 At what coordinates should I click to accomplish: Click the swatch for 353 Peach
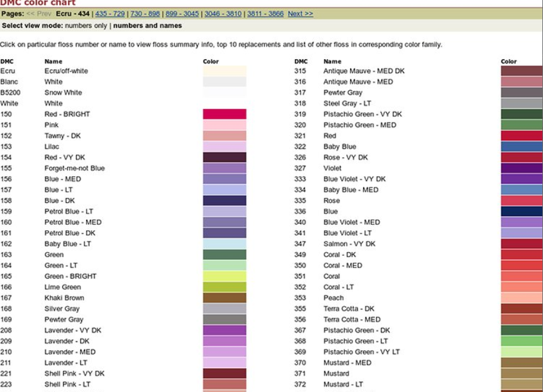522,298
